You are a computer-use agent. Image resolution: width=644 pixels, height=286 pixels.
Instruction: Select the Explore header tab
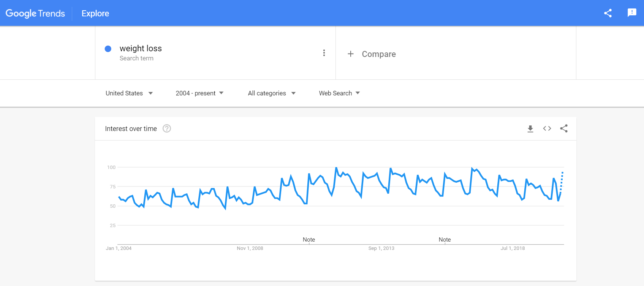pos(95,13)
